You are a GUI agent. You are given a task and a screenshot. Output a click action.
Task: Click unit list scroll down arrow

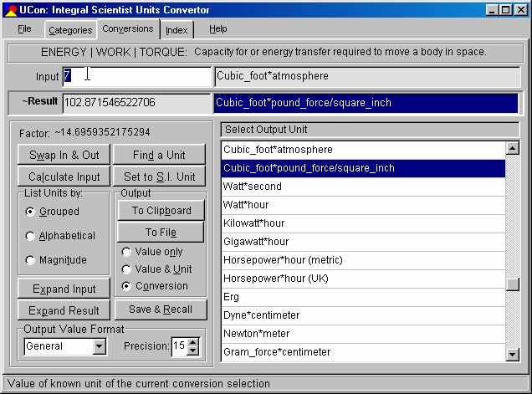point(512,355)
